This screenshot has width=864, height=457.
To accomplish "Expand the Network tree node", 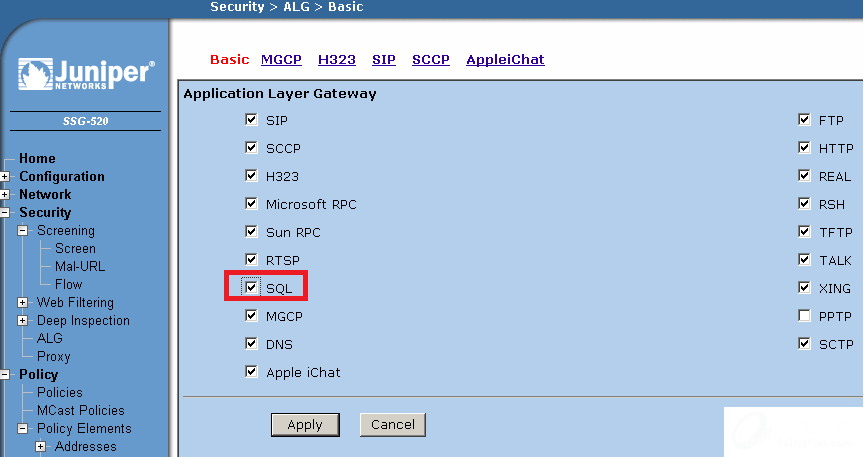I will pos(5,195).
